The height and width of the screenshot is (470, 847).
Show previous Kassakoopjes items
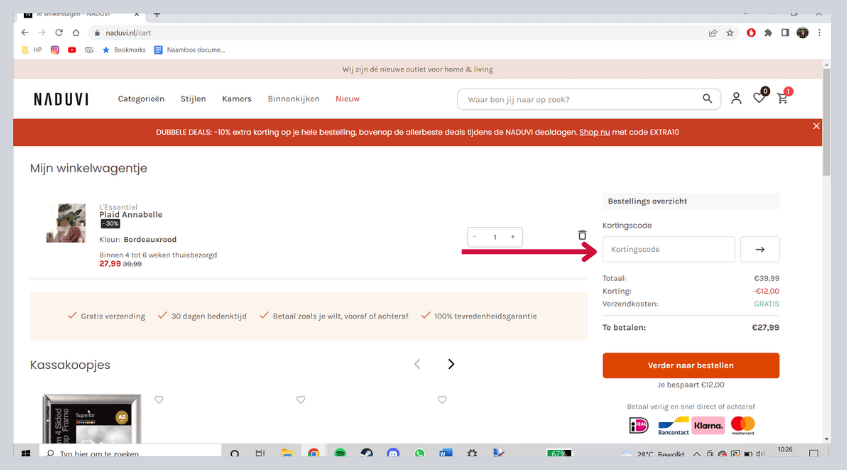coord(417,364)
